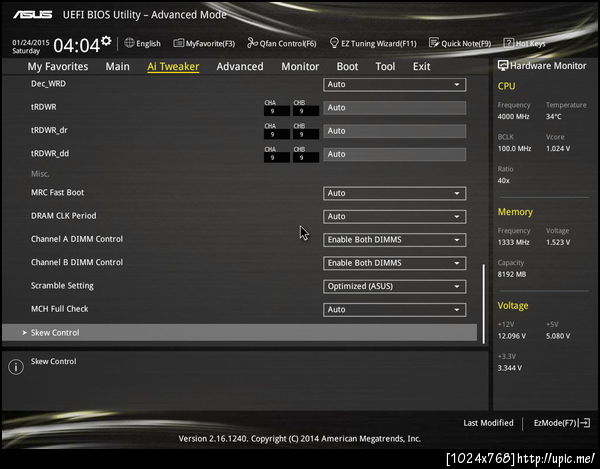Click the Hot Keys question mark icon
The width and height of the screenshot is (600, 469).
click(x=508, y=43)
